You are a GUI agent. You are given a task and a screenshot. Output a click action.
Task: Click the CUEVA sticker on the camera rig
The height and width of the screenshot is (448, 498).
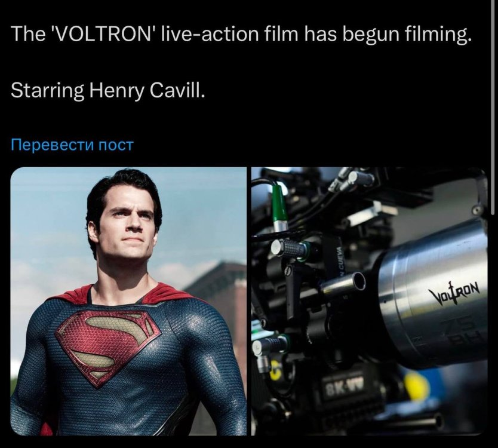click(x=342, y=260)
